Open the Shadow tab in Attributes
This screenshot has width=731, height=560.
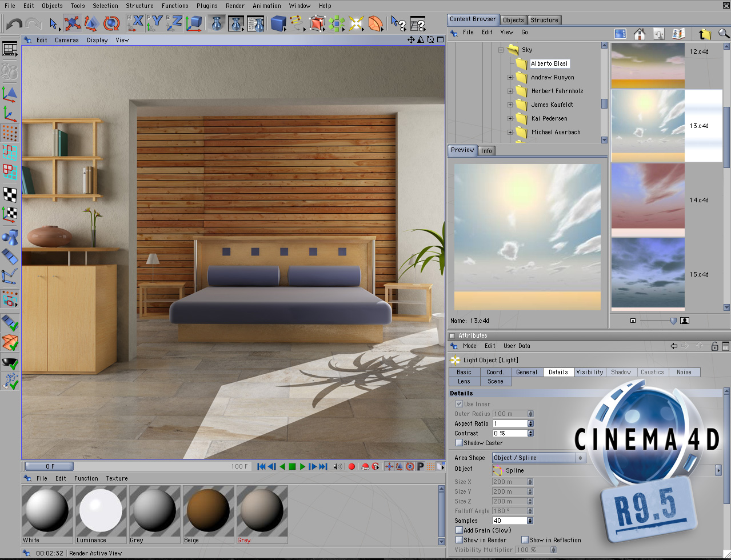621,372
